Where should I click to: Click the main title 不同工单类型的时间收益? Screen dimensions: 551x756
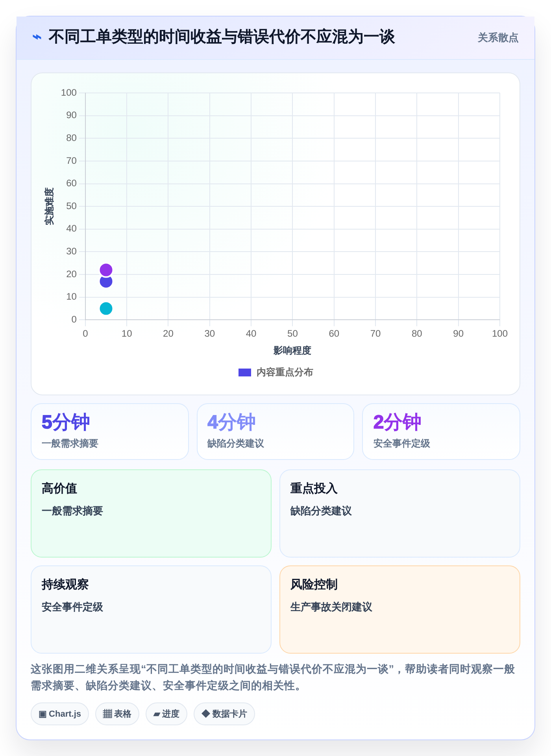(222, 37)
